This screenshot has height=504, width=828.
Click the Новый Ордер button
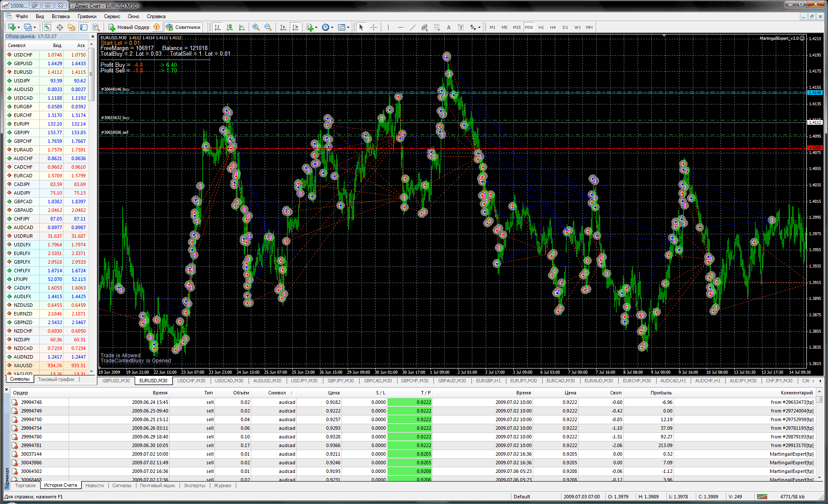pos(129,27)
